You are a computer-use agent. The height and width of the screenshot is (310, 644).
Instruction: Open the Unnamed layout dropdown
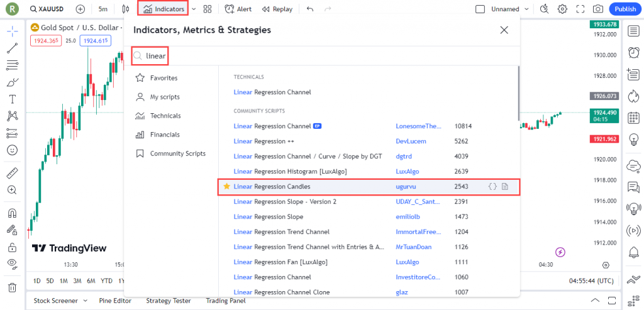click(511, 9)
